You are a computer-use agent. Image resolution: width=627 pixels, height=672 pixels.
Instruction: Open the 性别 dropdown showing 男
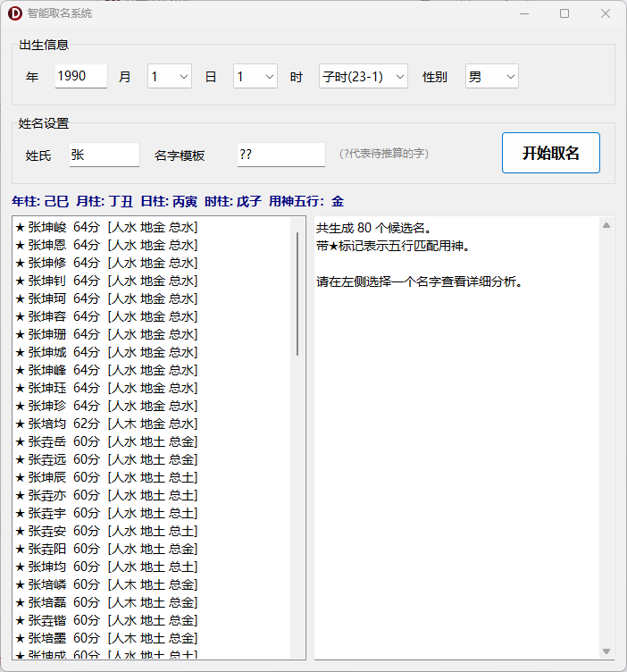coord(491,77)
